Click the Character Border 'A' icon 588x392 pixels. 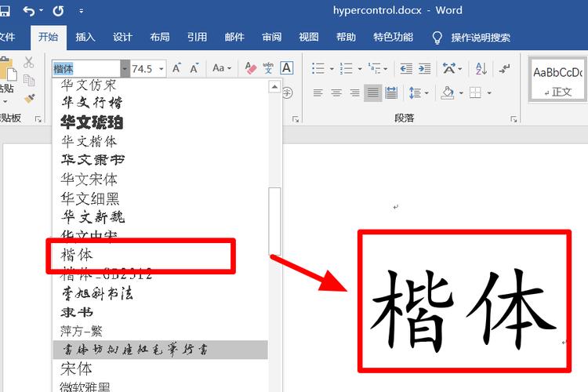[287, 68]
